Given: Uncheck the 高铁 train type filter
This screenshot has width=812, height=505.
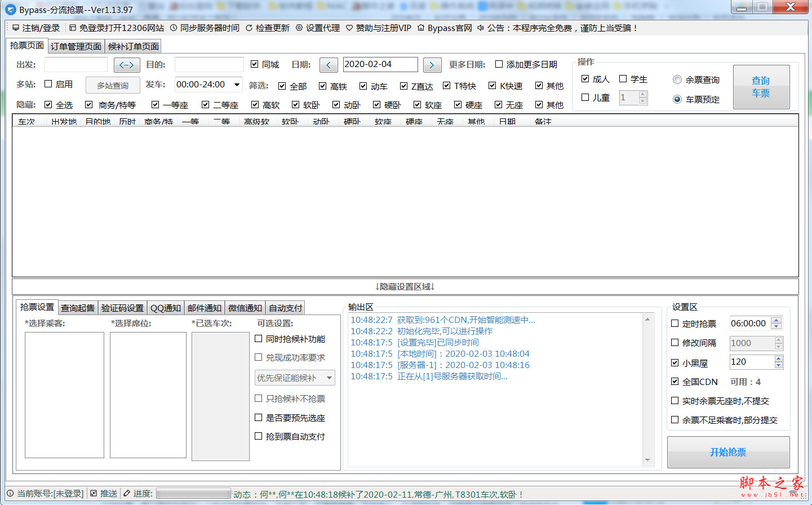Looking at the screenshot, I should (322, 86).
